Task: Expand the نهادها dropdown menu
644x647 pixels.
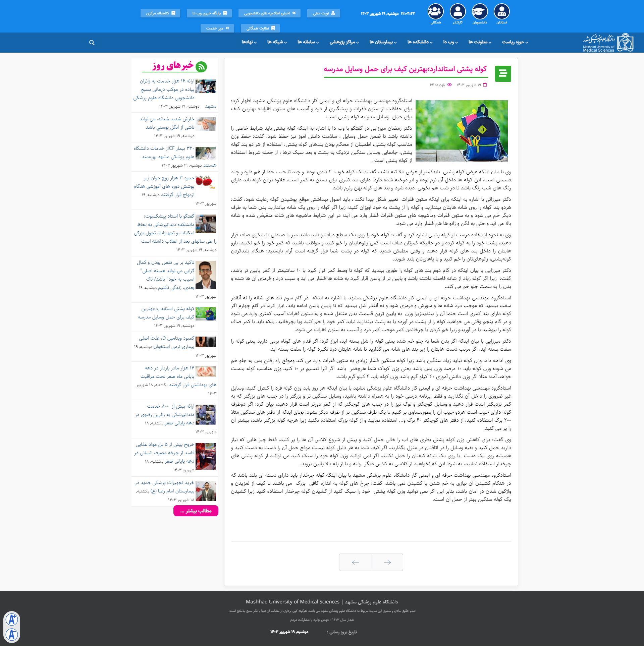Action: (249, 42)
